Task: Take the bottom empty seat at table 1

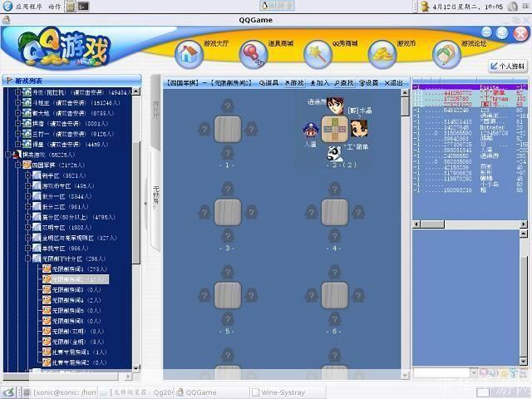Action: [x=228, y=153]
